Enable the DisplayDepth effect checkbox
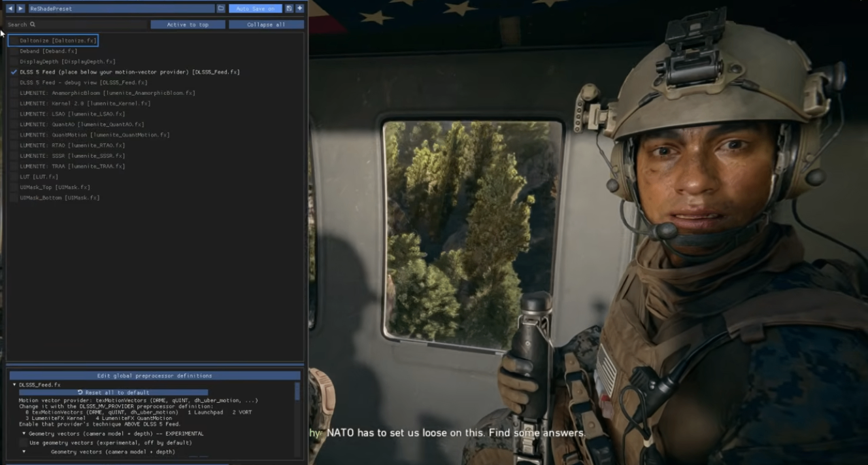Viewport: 868px width, 465px height. (14, 61)
